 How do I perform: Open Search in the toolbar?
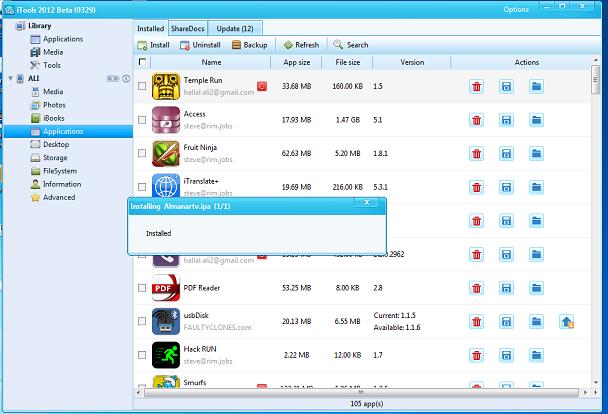(x=351, y=45)
